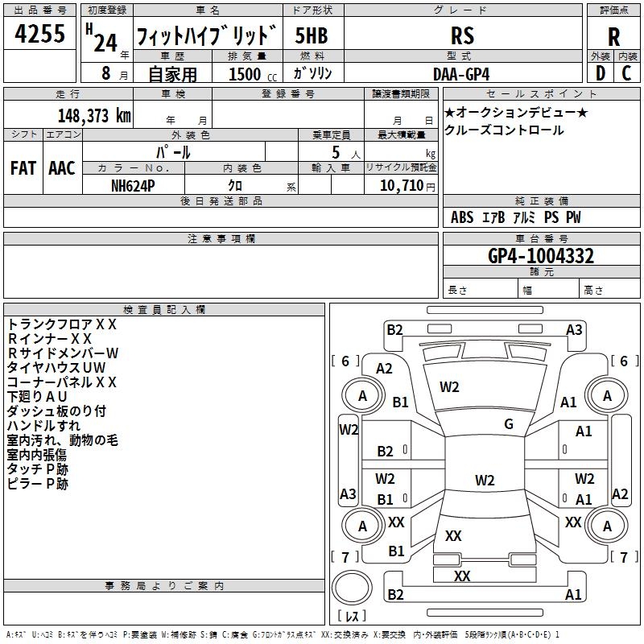Select the rear-right wheel circle marked A
Image resolution: width=644 pixels, height=644 pixels.
pyautogui.click(x=606, y=526)
